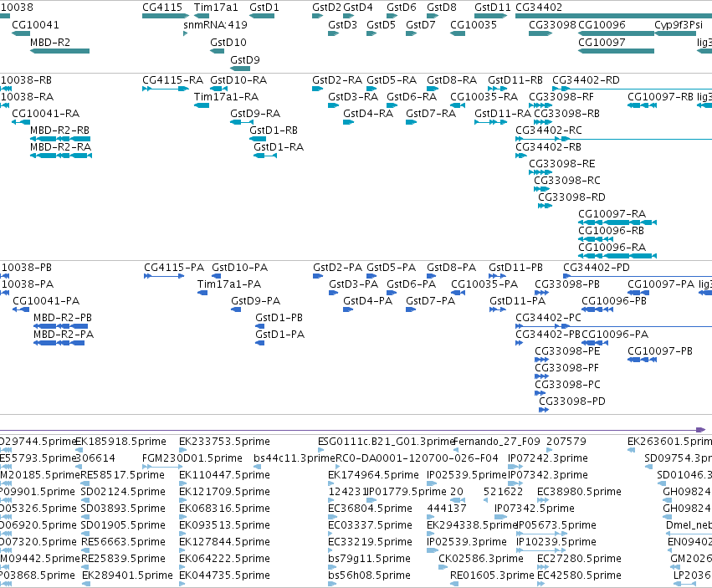712x588 pixels.
Task: Select the GstD2 gene label
Action: [326, 8]
